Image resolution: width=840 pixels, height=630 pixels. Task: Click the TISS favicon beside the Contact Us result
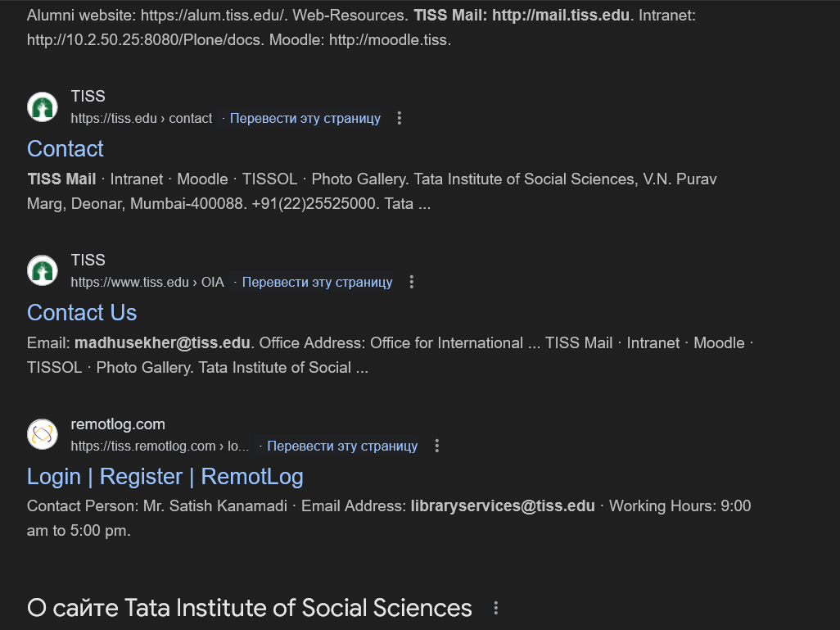pyautogui.click(x=43, y=271)
